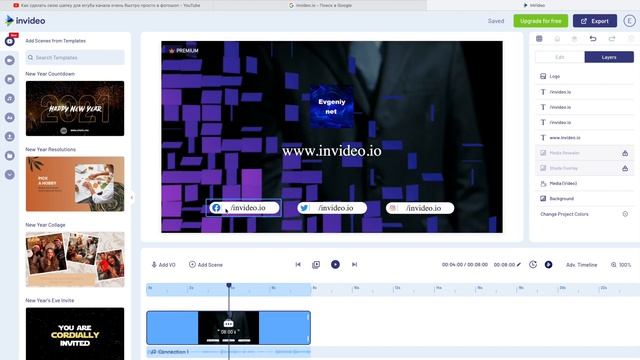Open the video camera media sidebar icon
Image resolution: width=640 pixels, height=360 pixels.
(10, 60)
